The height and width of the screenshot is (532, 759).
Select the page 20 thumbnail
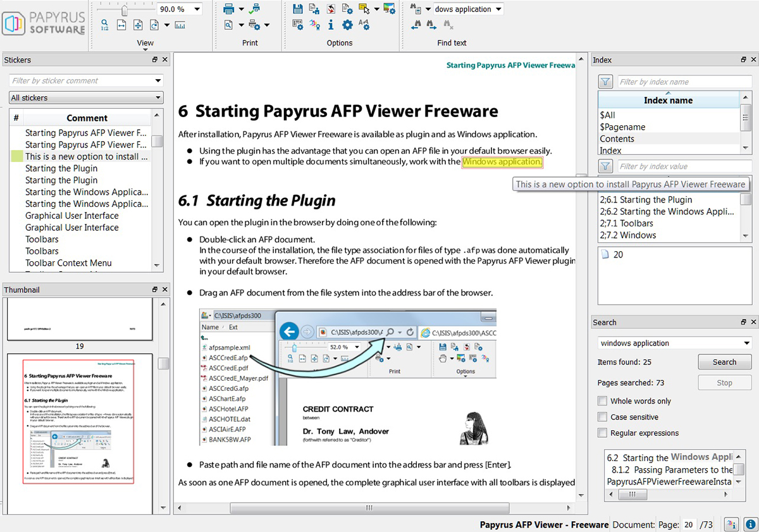79,434
